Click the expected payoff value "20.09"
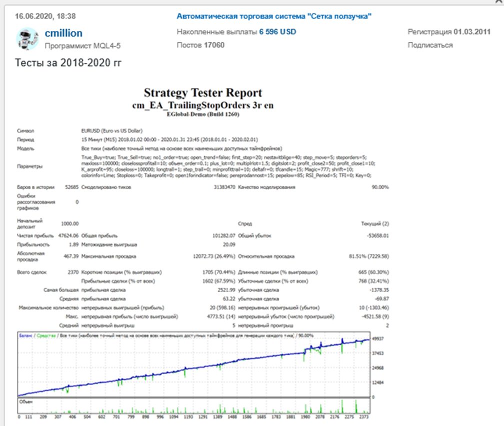The image size is (504, 426). coord(229,245)
